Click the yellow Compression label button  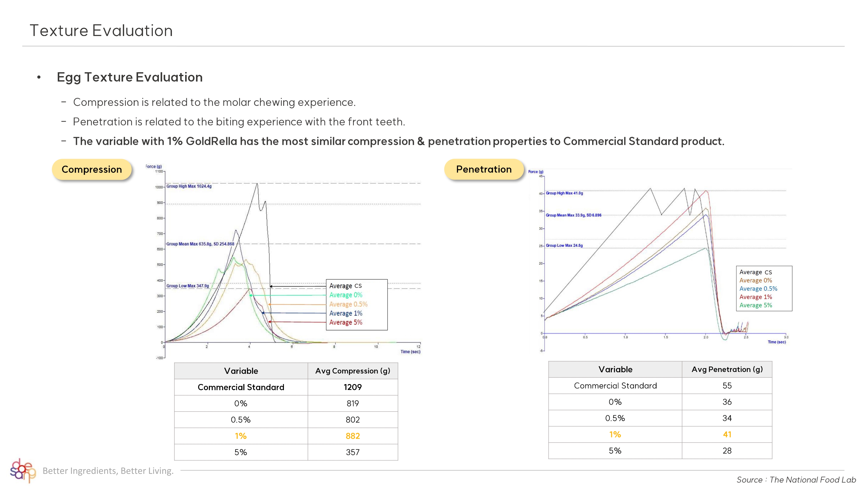[x=92, y=169]
